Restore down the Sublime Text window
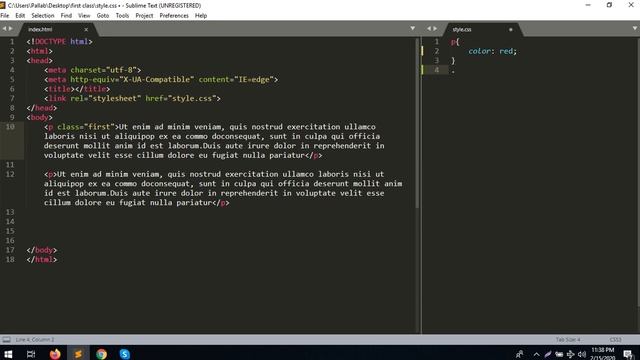 pyautogui.click(x=609, y=5)
